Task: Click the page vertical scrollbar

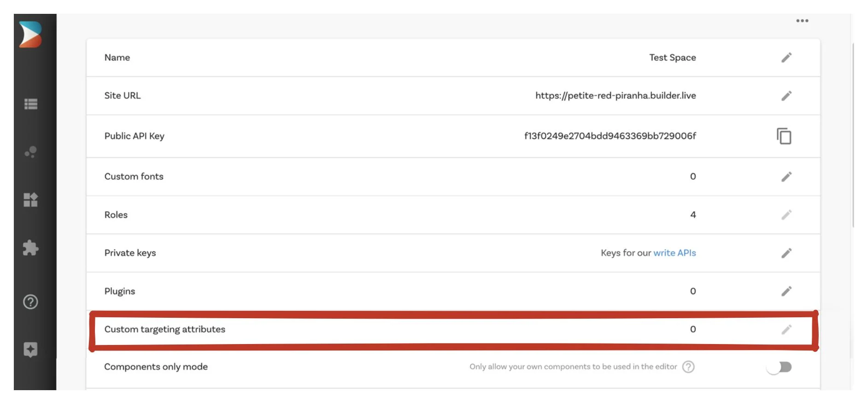Action: coord(853,135)
